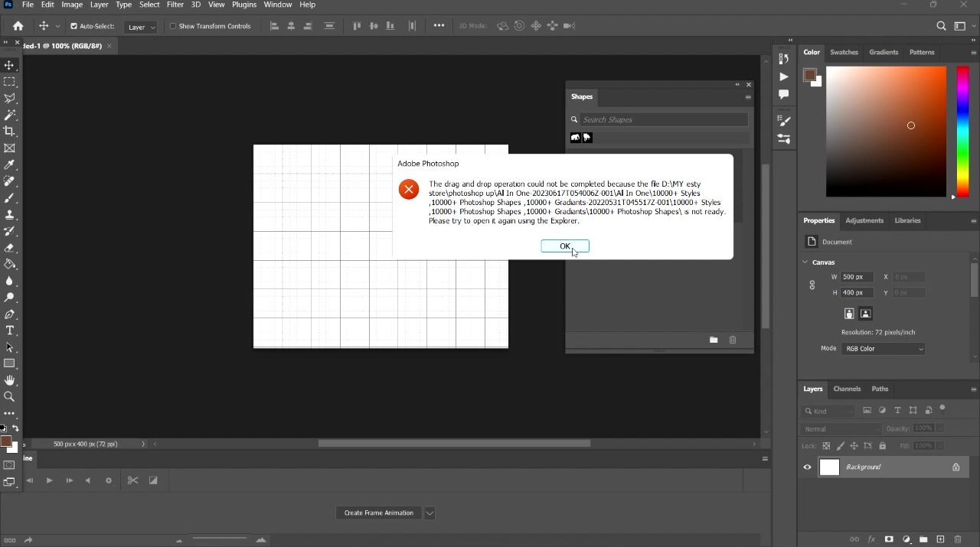Close the document tab
980x547 pixels.
[109, 46]
